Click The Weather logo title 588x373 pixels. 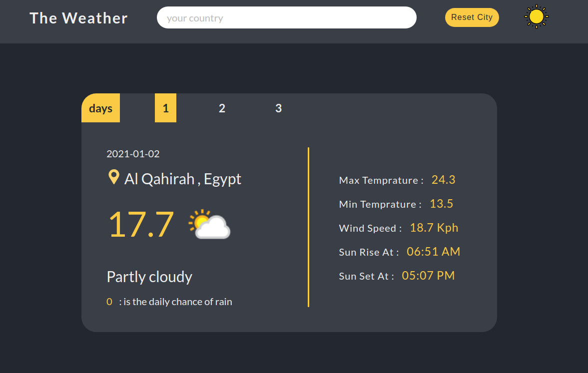(x=79, y=18)
